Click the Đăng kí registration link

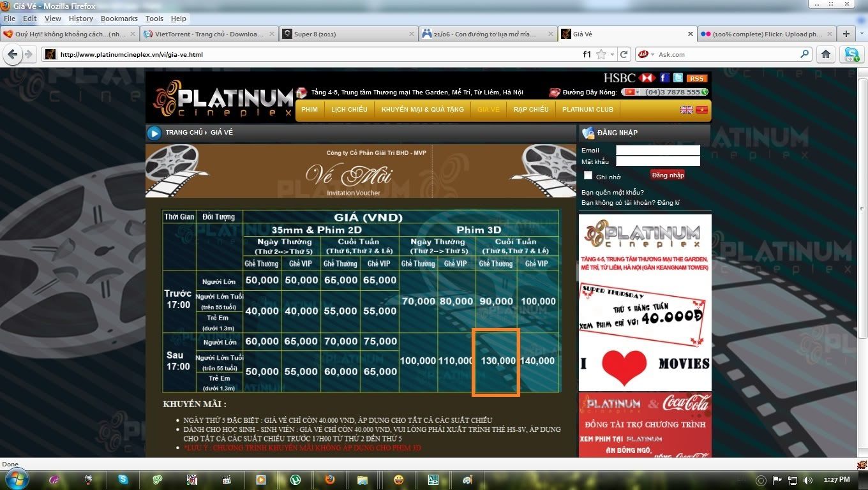pos(669,203)
